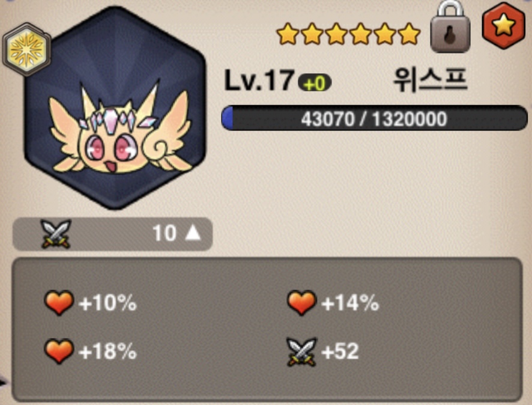Viewport: 532px width, 405px height.
Task: Select the +18% heart bonus
Action: click(x=90, y=351)
